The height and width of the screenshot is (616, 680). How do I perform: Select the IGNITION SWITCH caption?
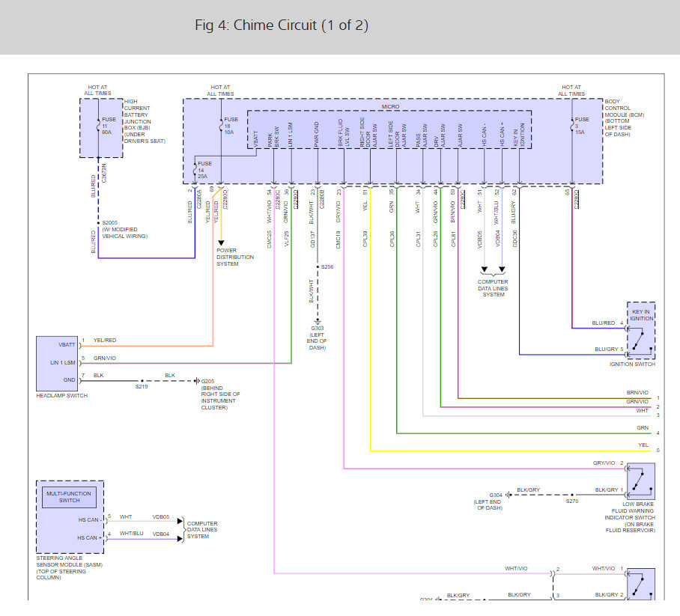[632, 365]
